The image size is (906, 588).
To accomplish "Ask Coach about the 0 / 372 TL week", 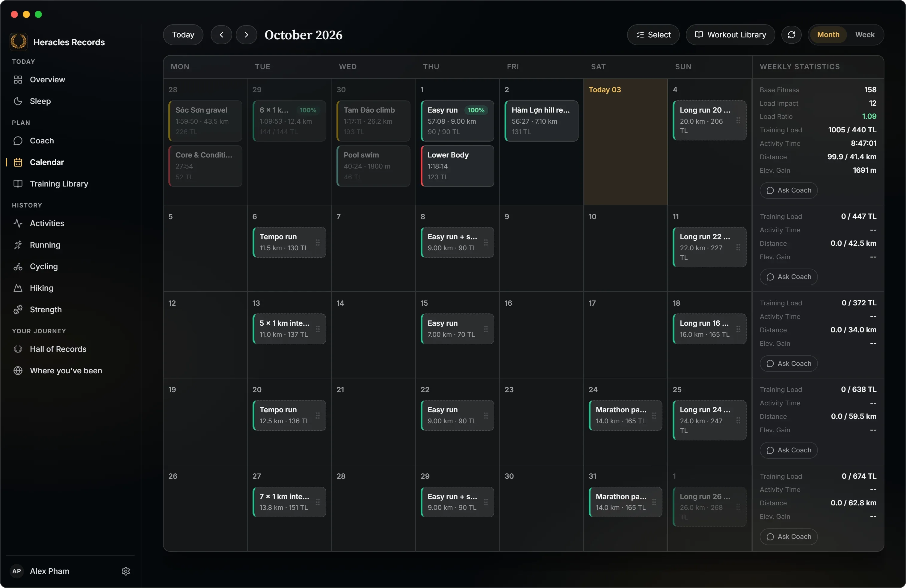I will tap(788, 363).
